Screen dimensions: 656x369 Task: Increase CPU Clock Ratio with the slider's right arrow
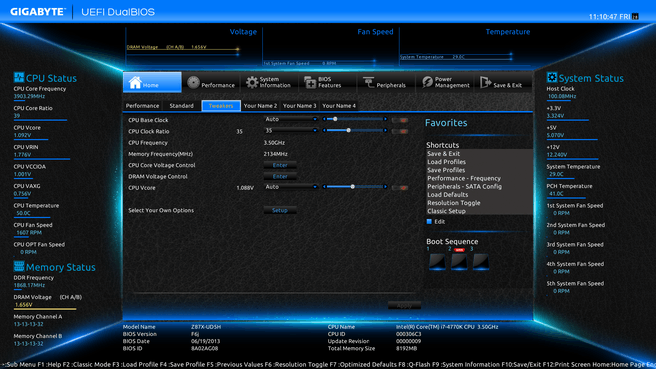point(385,131)
